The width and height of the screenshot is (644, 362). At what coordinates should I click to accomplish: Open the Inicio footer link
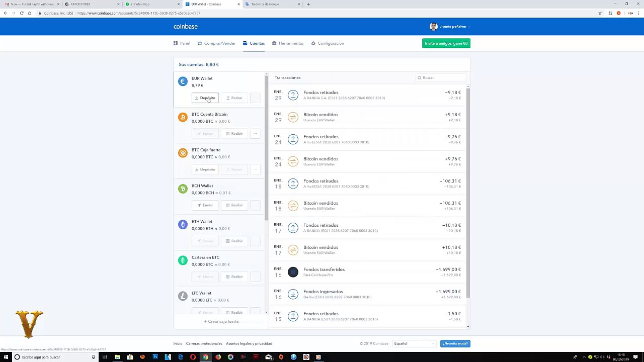coord(178,343)
